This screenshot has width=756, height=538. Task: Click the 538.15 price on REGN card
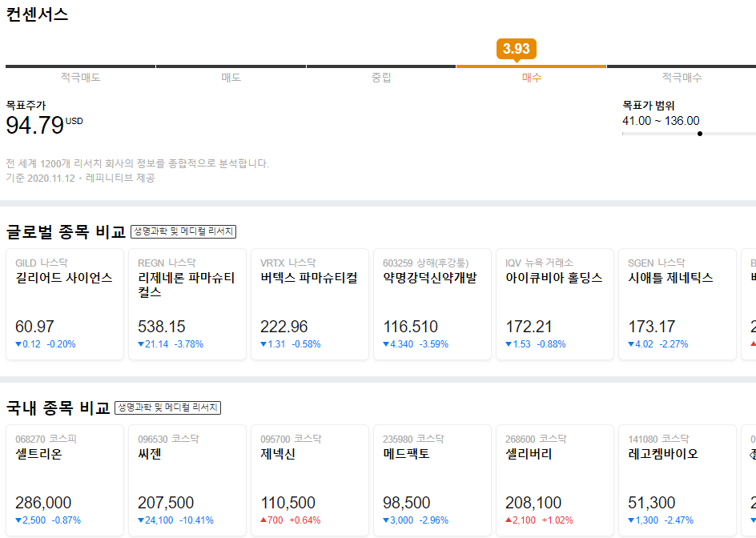[162, 327]
